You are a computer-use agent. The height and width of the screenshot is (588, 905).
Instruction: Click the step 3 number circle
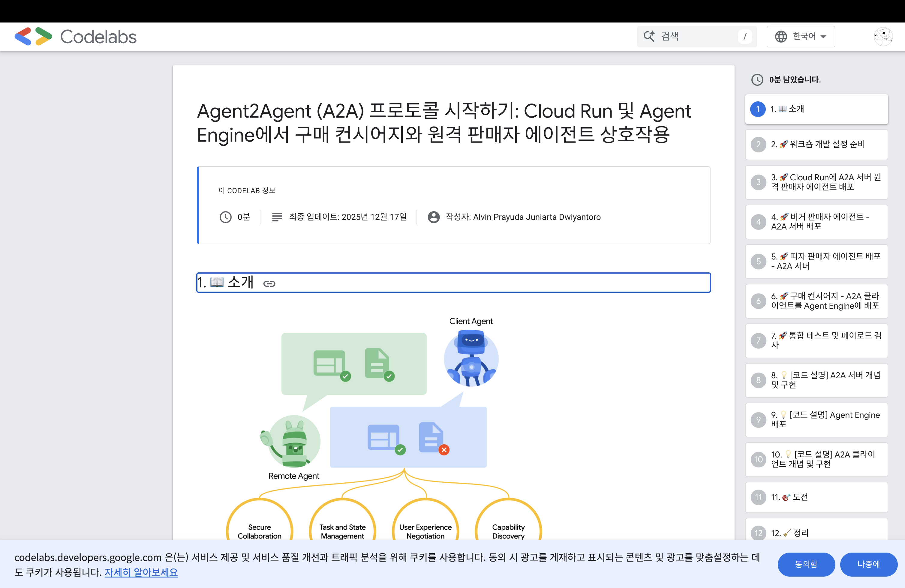point(758,182)
